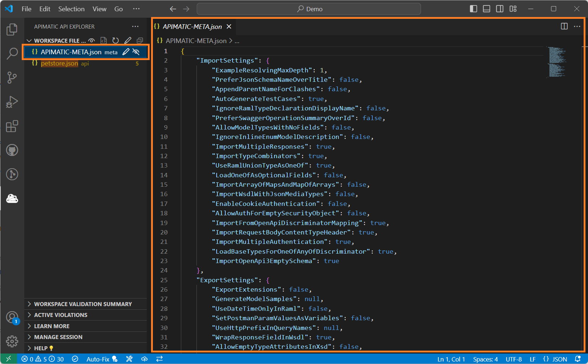
Task: Toggle the eye icon in Workspace Files header
Action: pos(92,41)
